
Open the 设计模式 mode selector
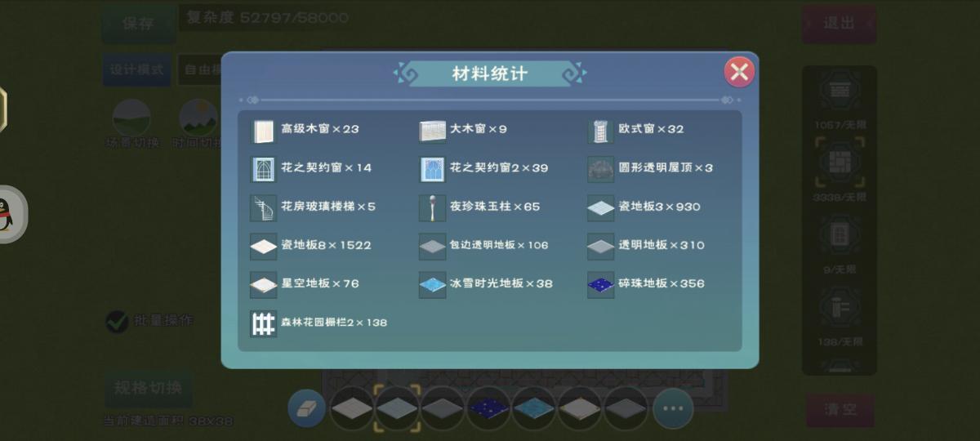tap(137, 70)
